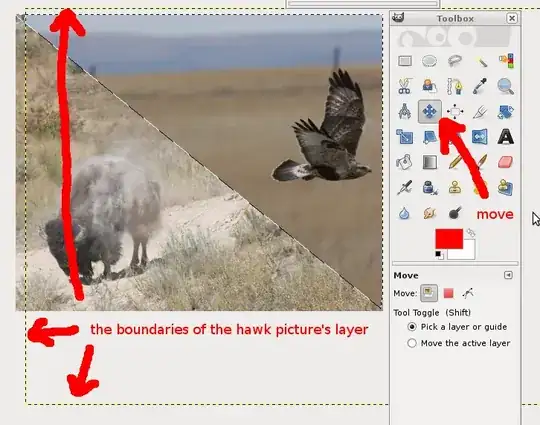Enable Pick a layer or guide
The width and height of the screenshot is (540, 425).
412,326
